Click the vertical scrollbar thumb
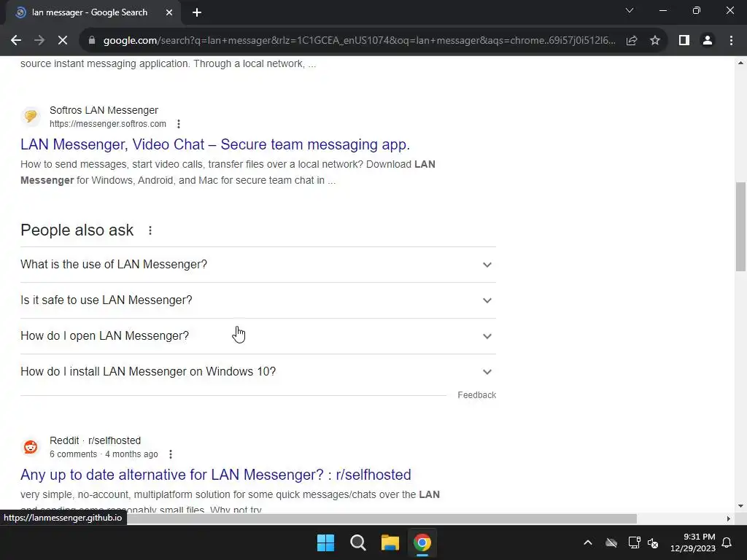The image size is (747, 560). 741,226
